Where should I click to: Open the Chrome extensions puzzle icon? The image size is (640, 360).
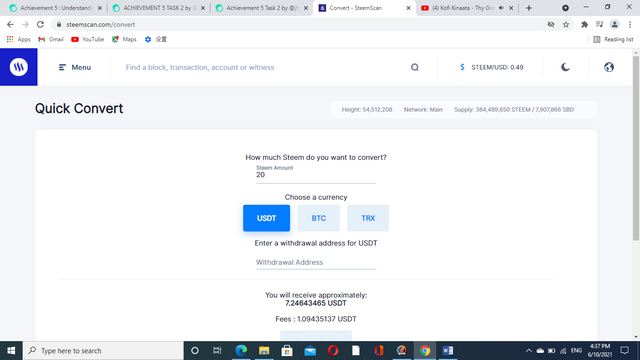point(584,24)
